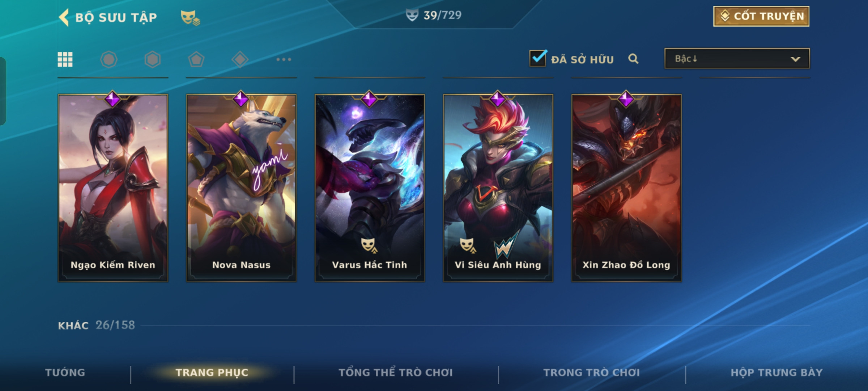
Task: Open the Bậc sort dropdown
Action: point(737,59)
